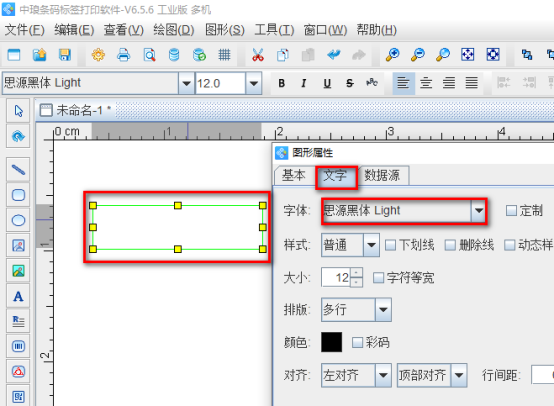This screenshot has height=406, width=554.
Task: Pick the straight line drawing tool
Action: click(x=18, y=170)
